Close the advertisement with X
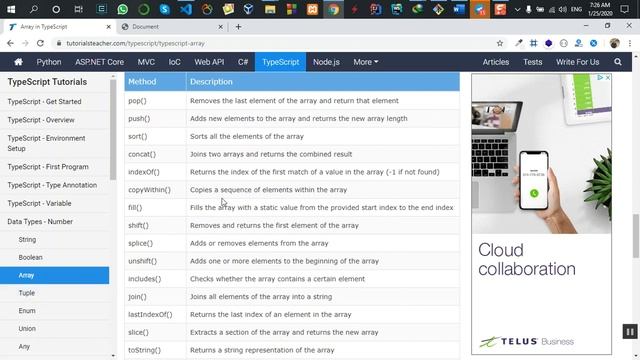This screenshot has width=640, height=360. 608,78
